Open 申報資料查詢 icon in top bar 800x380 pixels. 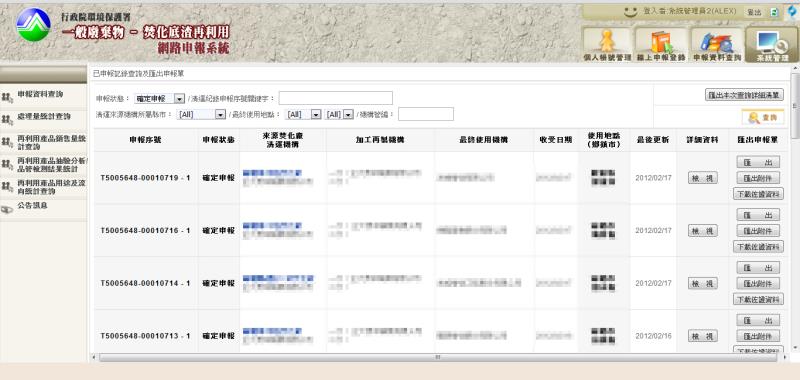(717, 44)
